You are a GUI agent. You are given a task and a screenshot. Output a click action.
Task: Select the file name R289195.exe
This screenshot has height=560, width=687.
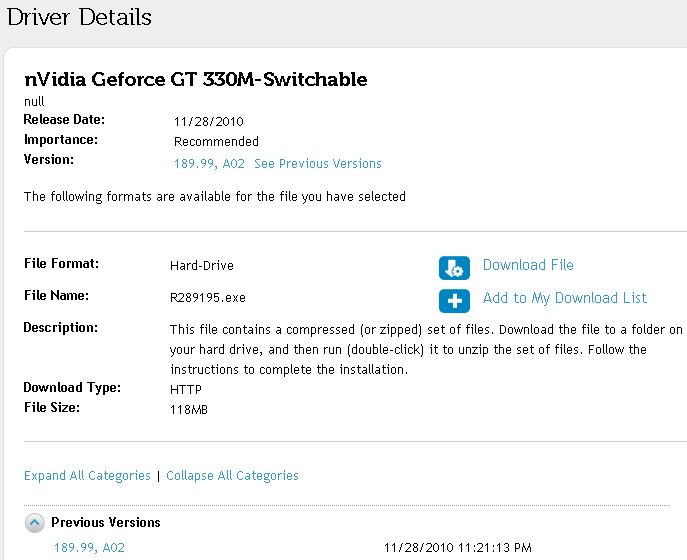[208, 298]
